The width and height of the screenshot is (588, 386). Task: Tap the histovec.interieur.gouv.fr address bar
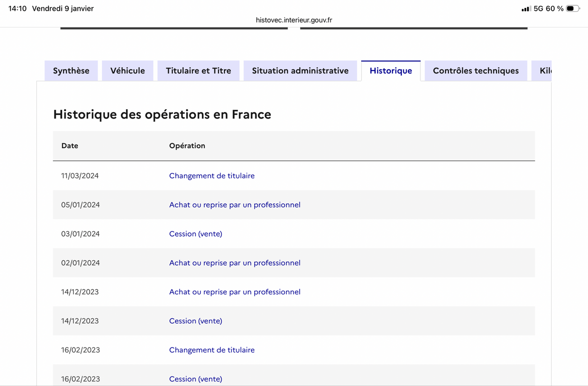294,20
